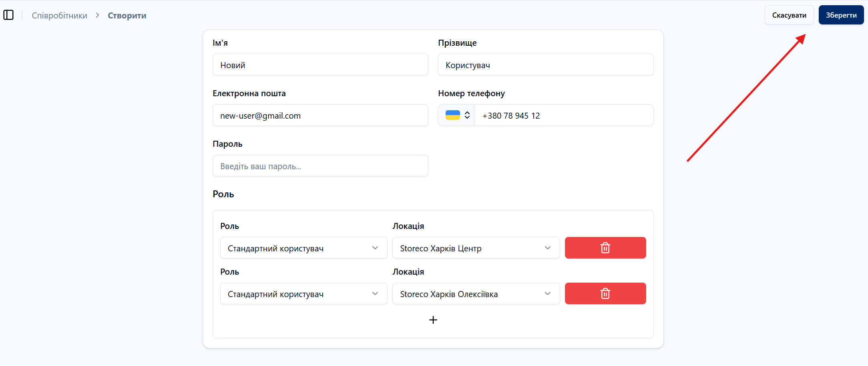The image size is (868, 366).
Task: Open the Storeco Харків Центр location dropdown
Action: [476, 248]
